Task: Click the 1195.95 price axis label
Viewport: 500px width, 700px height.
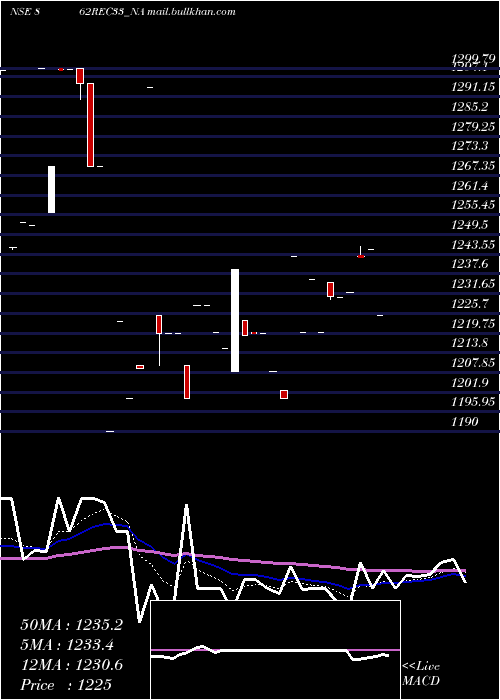Action: [x=473, y=402]
